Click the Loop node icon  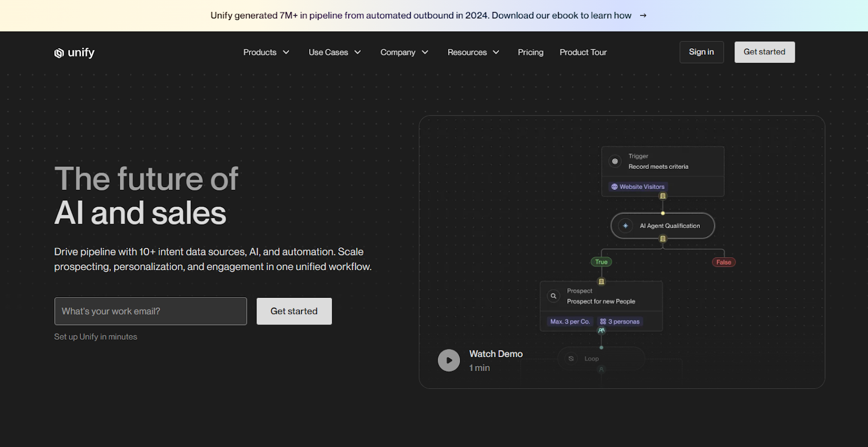pyautogui.click(x=571, y=359)
